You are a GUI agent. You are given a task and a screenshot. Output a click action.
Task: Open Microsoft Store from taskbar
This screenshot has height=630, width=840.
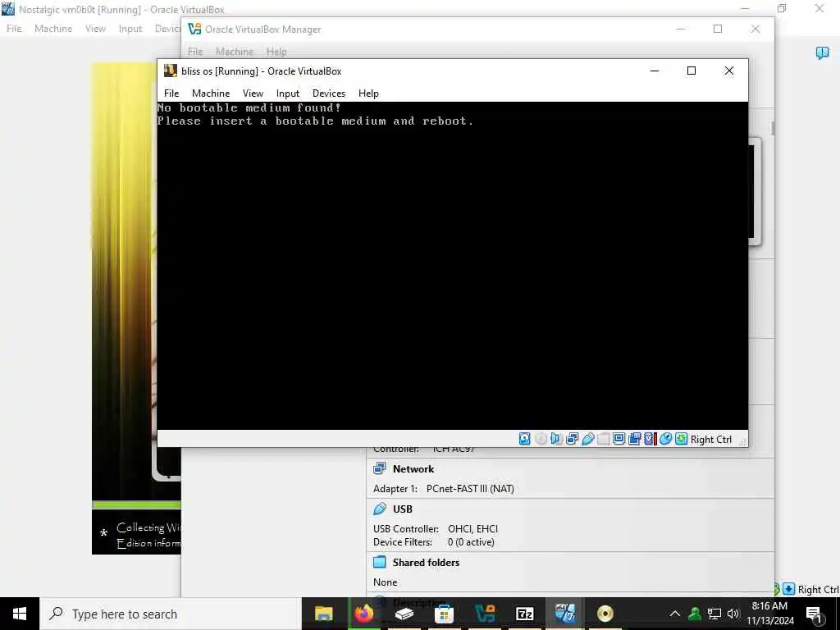444,614
